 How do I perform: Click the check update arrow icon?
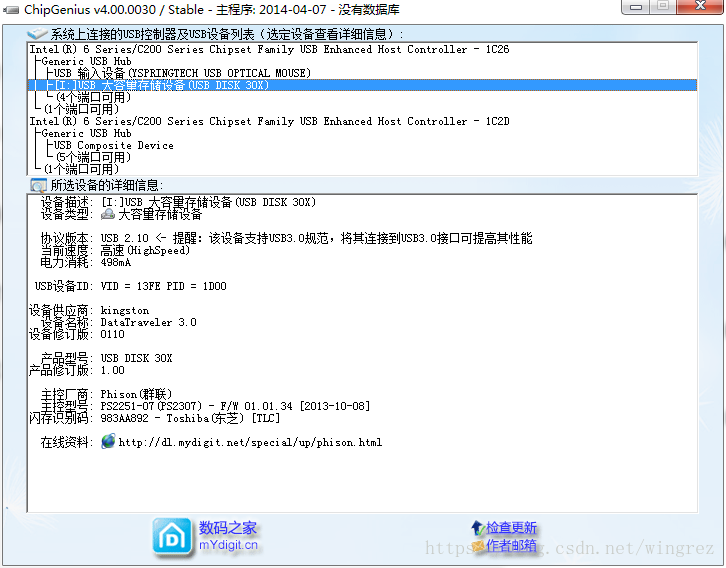click(477, 528)
